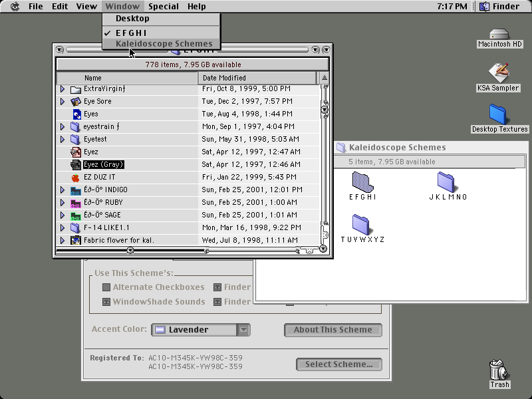
Task: Select the Desktop Textures folder icon
Action: tap(498, 114)
